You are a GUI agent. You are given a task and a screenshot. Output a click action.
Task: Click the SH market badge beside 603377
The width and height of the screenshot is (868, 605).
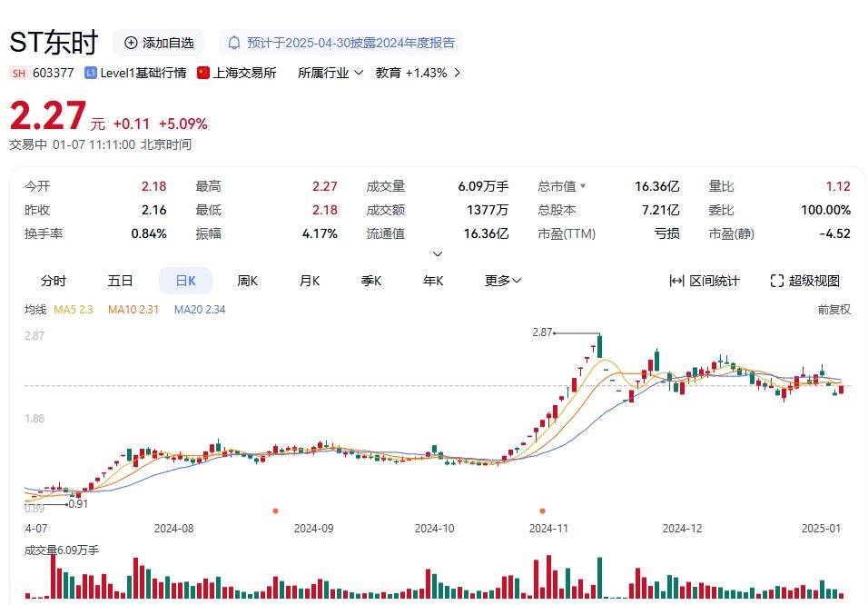tap(17, 72)
